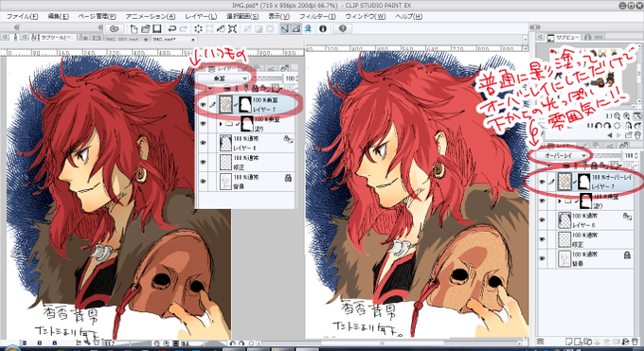Select レイヤー7 thumbnail in left panel
644x351 pixels.
tap(225, 104)
